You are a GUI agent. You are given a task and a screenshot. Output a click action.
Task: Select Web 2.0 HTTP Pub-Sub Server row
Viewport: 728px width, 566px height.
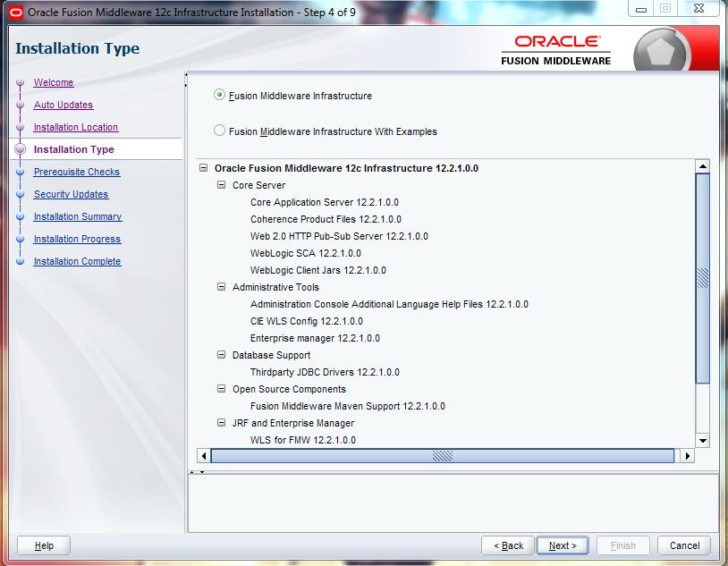339,236
